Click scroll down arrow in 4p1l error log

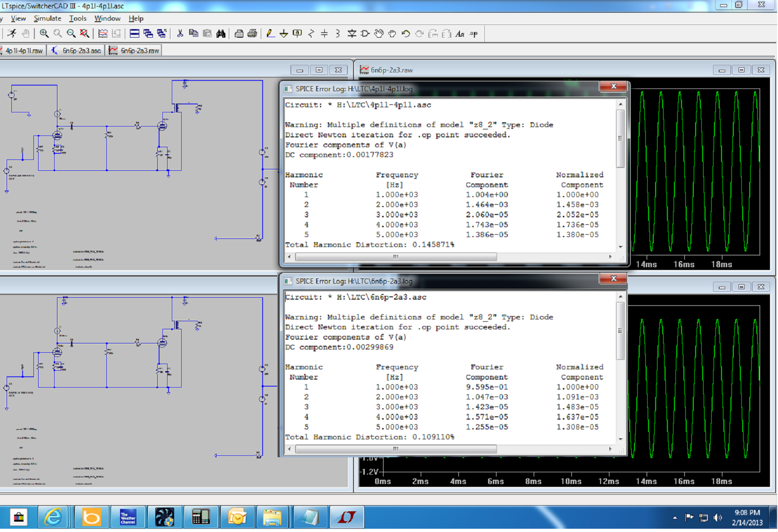click(x=620, y=246)
